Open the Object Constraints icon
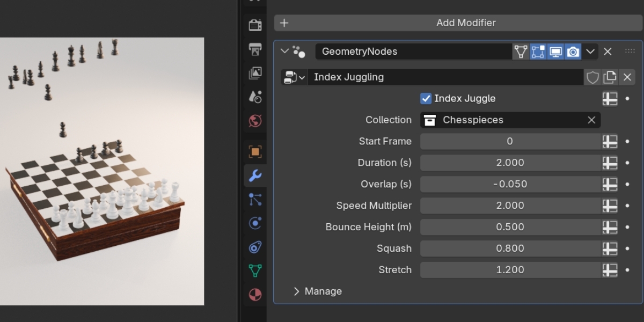 [x=255, y=247]
